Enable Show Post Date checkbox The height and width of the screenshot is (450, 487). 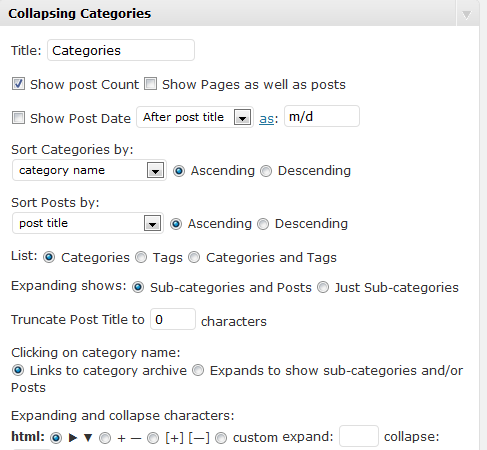(x=18, y=118)
